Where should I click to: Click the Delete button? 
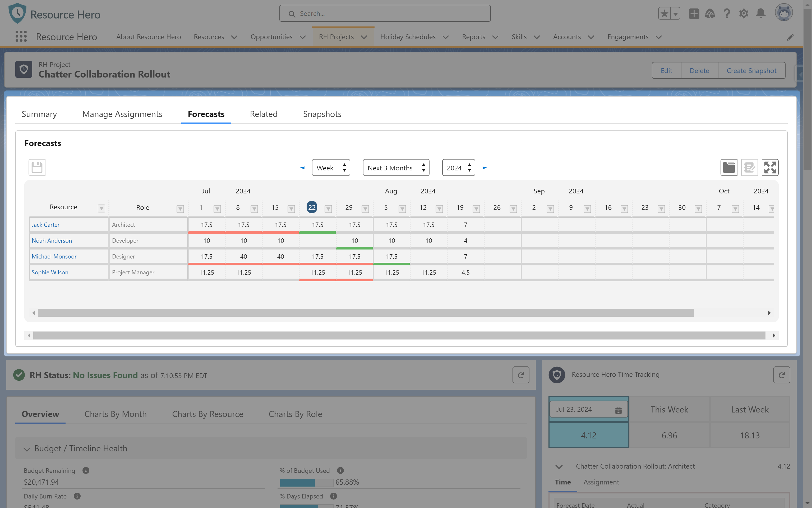tap(699, 71)
